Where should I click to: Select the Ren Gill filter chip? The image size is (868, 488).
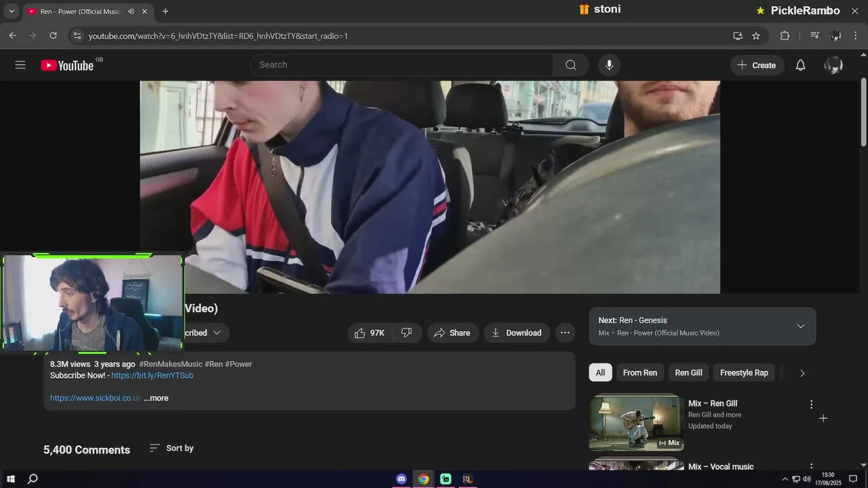(688, 373)
